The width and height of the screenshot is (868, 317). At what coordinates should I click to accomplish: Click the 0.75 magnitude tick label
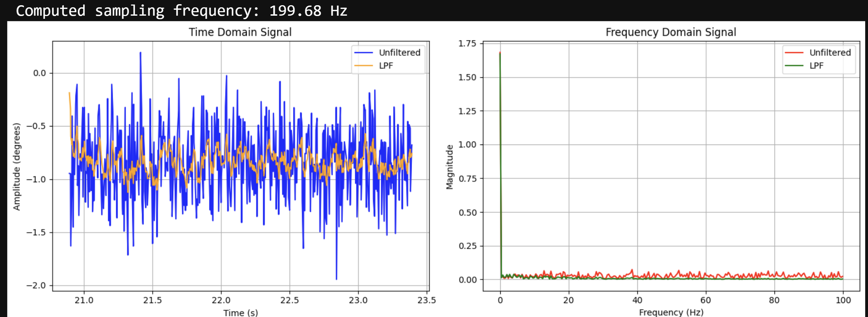point(467,179)
